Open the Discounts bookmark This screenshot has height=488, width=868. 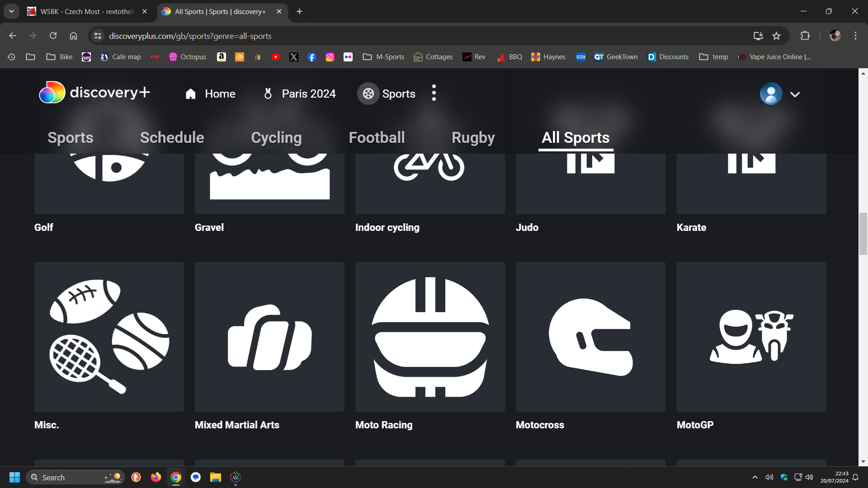668,57
